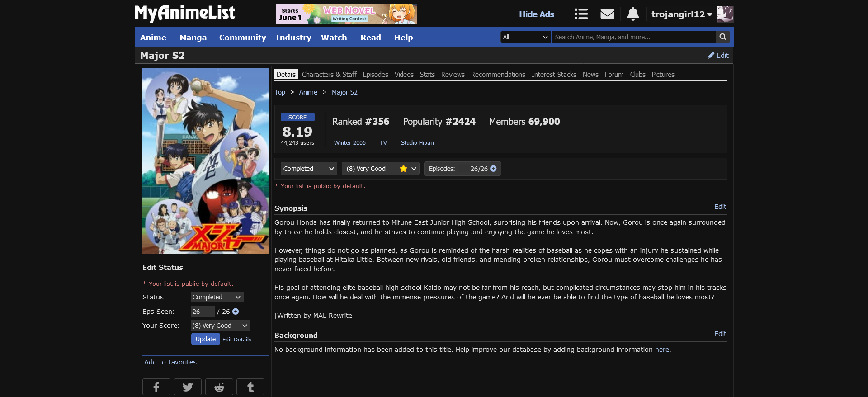Focus the Search Anime, Manga search box
The width and height of the screenshot is (868, 397).
633,37
